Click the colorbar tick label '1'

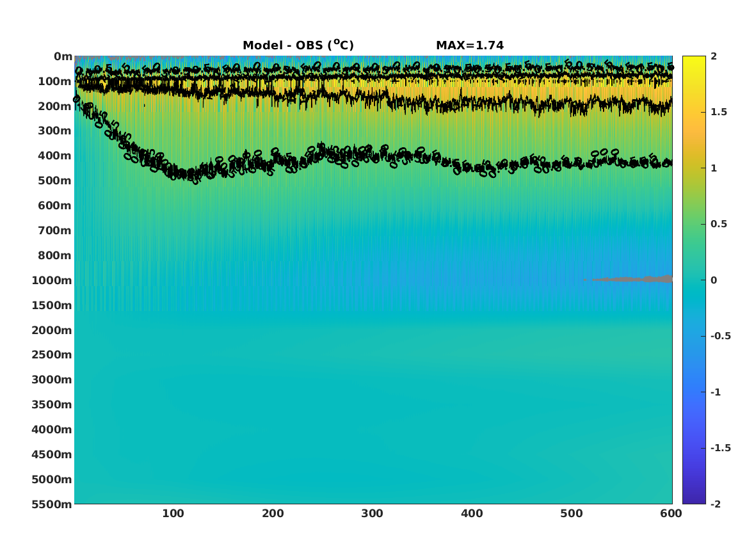point(714,168)
